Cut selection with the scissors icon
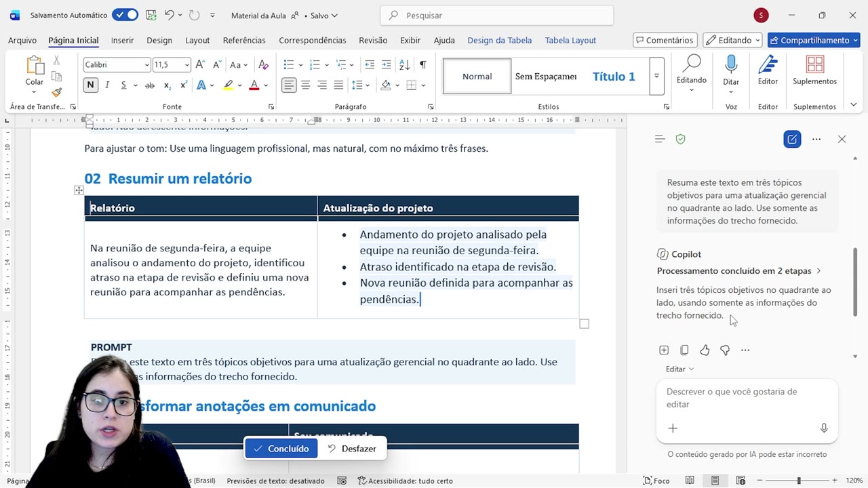 click(57, 61)
